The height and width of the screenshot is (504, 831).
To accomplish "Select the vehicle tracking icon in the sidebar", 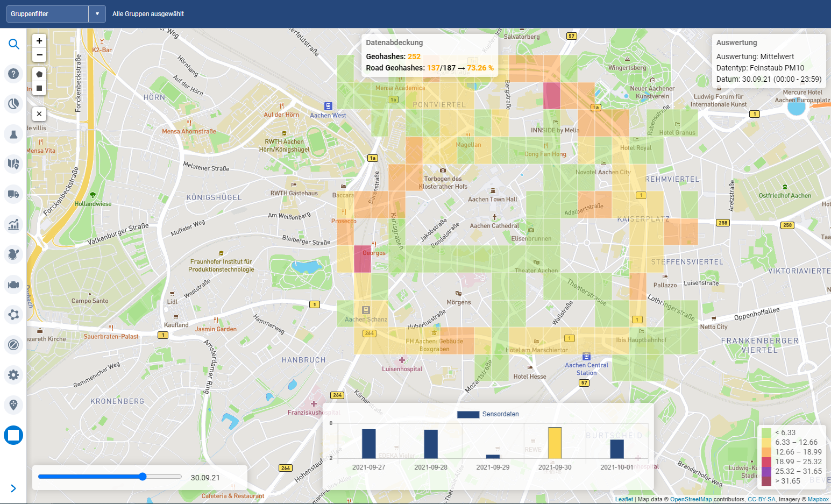I will 13,194.
